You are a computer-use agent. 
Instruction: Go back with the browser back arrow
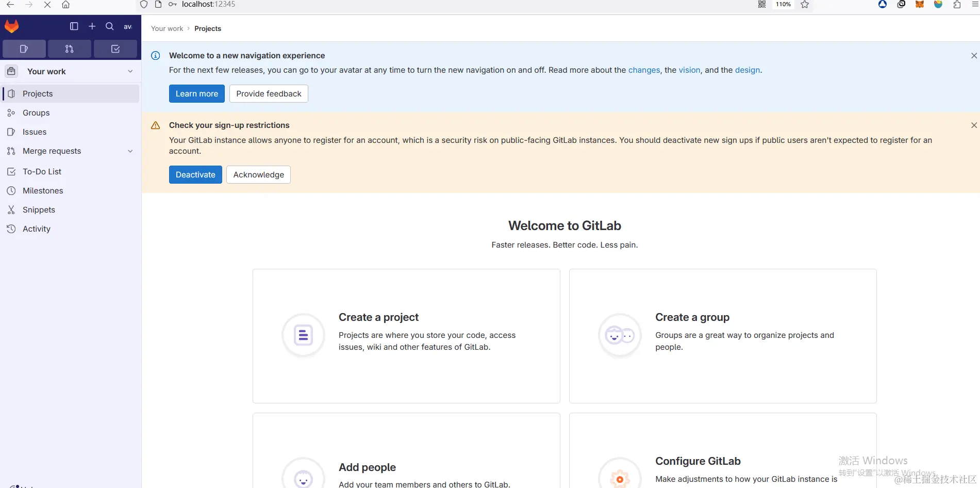coord(10,5)
